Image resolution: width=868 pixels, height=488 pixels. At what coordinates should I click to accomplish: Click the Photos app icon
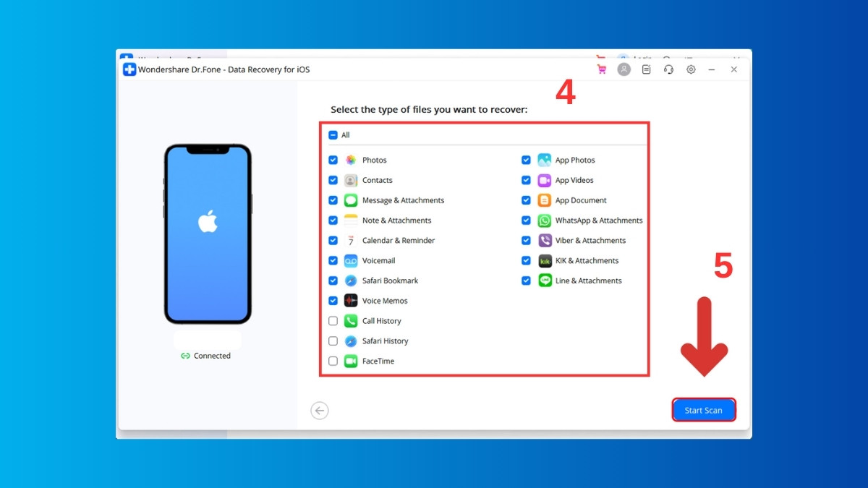(351, 160)
